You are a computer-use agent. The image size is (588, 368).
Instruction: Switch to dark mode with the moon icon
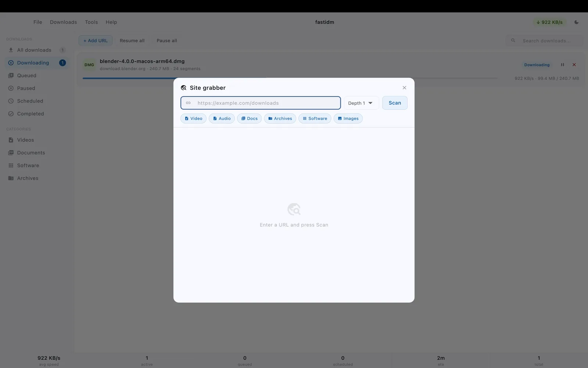(x=576, y=22)
